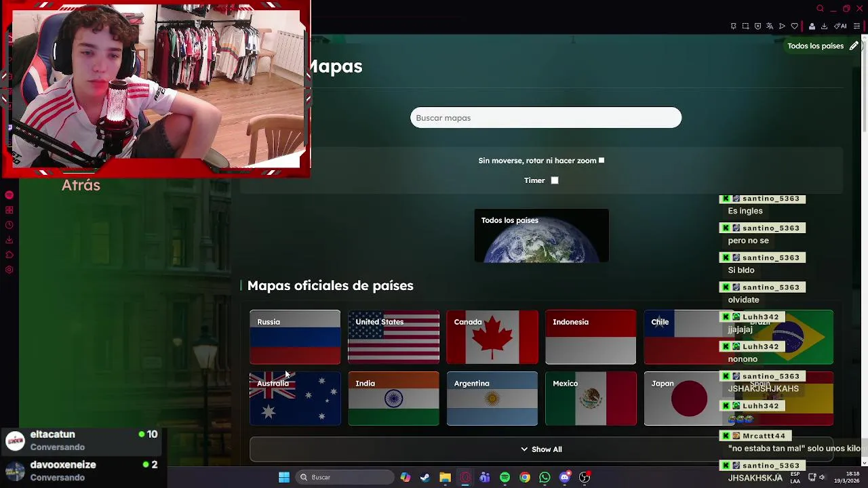Open downloads panel in the left sidebar
The width and height of the screenshot is (868, 488).
point(9,240)
